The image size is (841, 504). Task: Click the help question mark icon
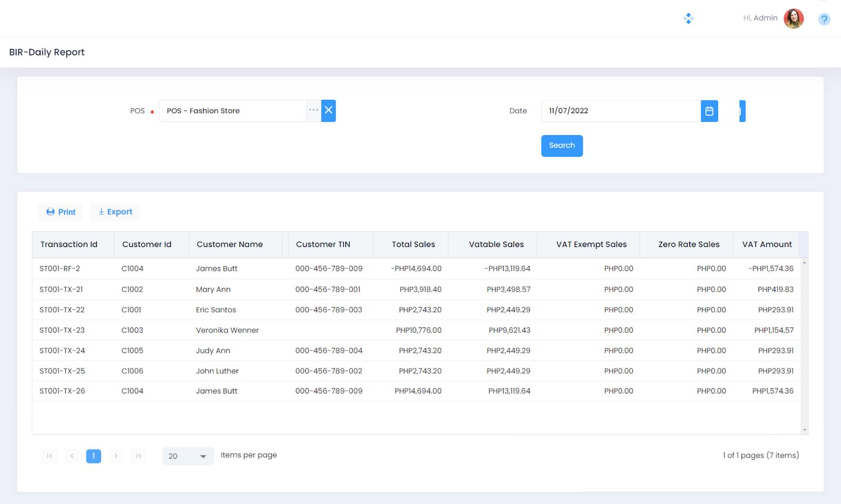click(824, 19)
